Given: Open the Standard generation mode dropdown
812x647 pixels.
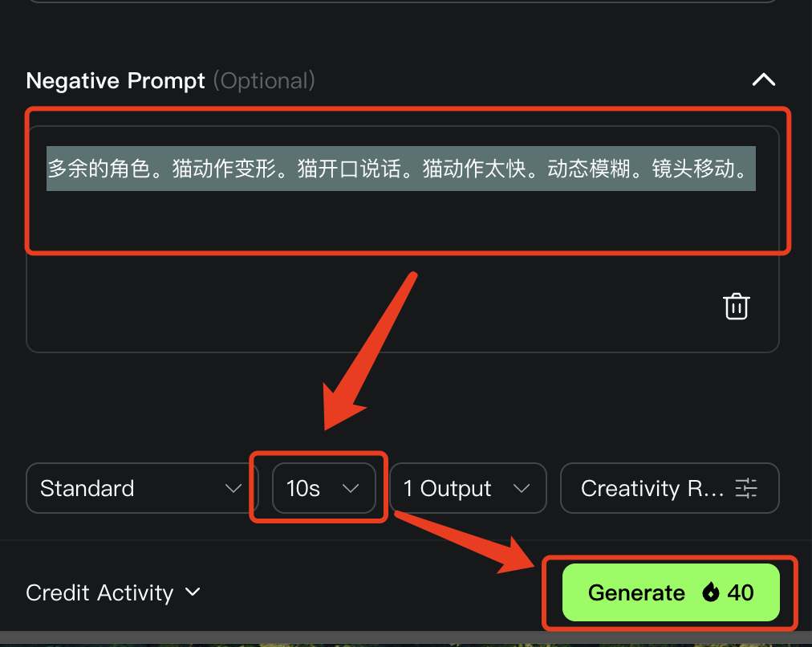Looking at the screenshot, I should [x=136, y=488].
